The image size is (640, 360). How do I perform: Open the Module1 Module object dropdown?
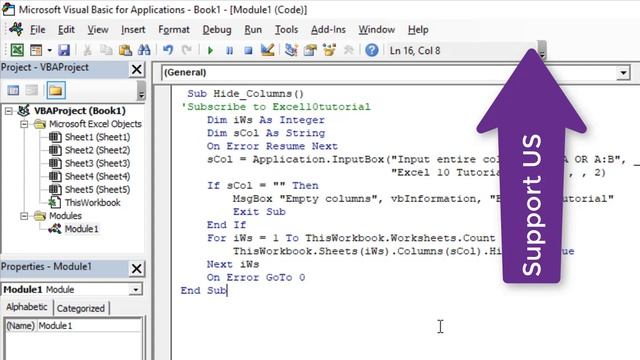pos(136,290)
